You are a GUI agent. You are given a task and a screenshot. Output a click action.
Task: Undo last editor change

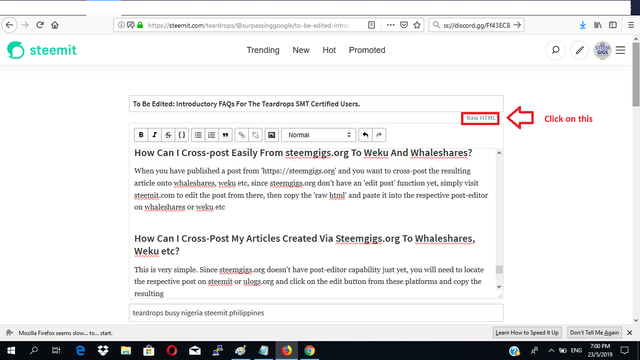(365, 135)
